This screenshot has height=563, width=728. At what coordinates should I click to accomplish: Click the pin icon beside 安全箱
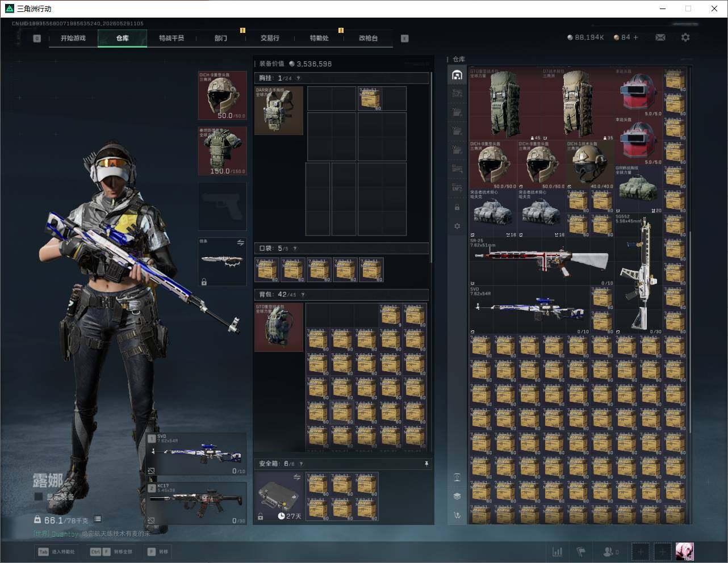click(426, 464)
